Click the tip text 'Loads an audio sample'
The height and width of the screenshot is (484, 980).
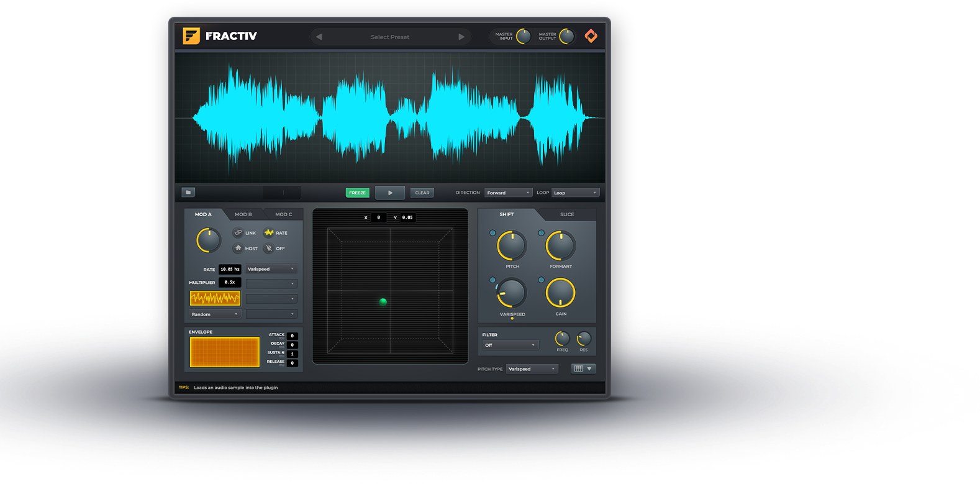[x=236, y=388]
